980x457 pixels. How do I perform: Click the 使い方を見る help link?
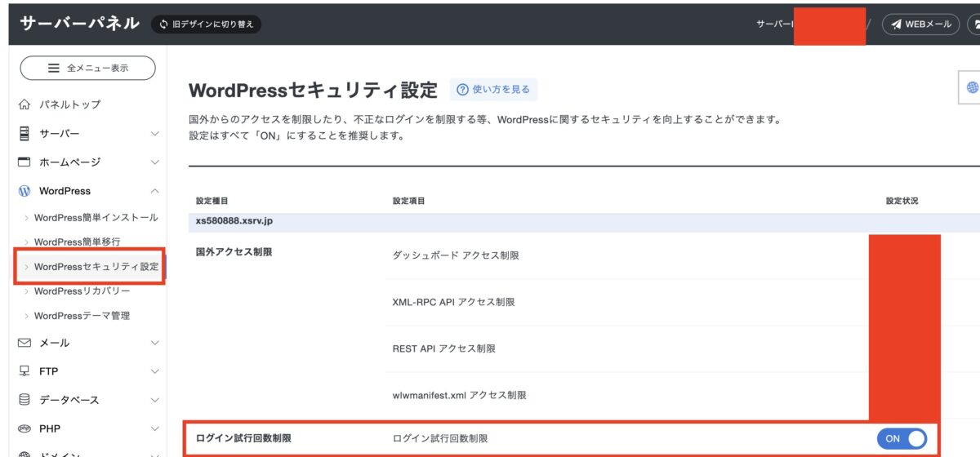(x=493, y=90)
